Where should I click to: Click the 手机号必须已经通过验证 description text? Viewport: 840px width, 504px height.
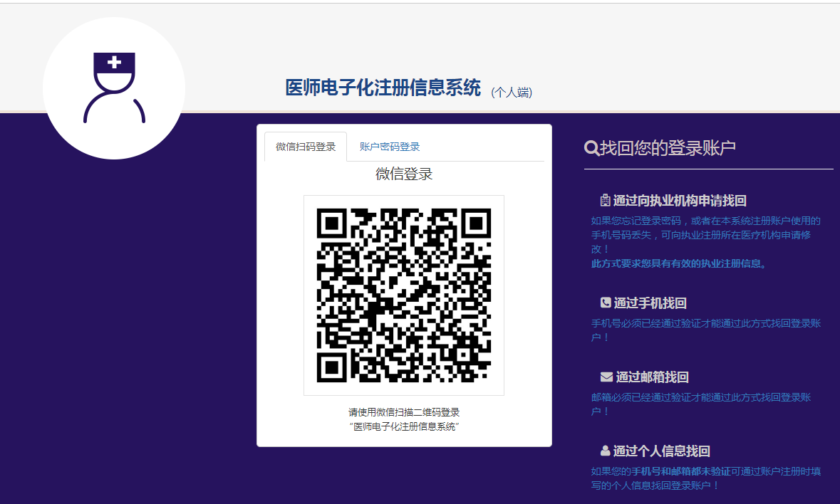[705, 323]
